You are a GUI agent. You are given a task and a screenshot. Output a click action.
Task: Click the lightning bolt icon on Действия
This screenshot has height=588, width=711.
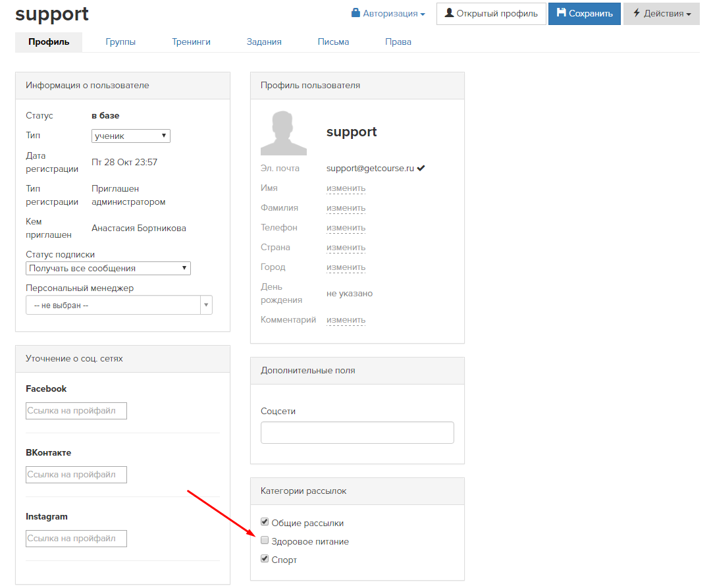coord(637,13)
